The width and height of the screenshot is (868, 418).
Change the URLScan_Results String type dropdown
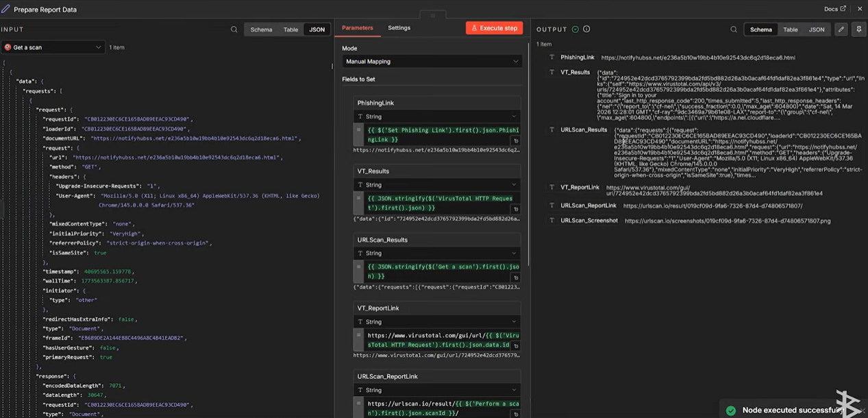pos(436,254)
